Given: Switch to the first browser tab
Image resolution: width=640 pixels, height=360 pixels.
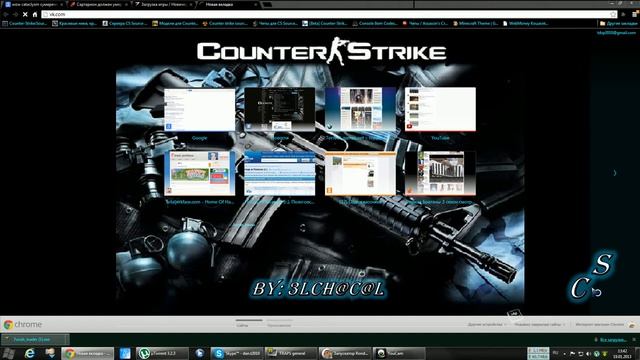Looking at the screenshot, I should (x=33, y=4).
